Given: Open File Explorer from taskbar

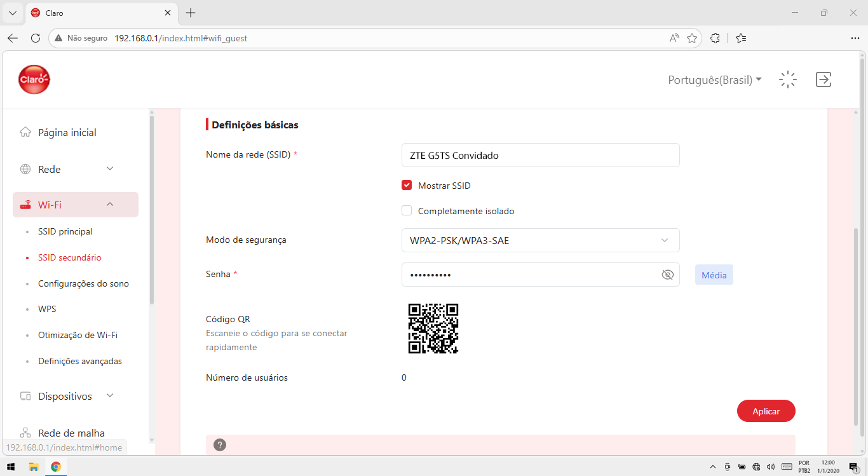Looking at the screenshot, I should tap(34, 466).
